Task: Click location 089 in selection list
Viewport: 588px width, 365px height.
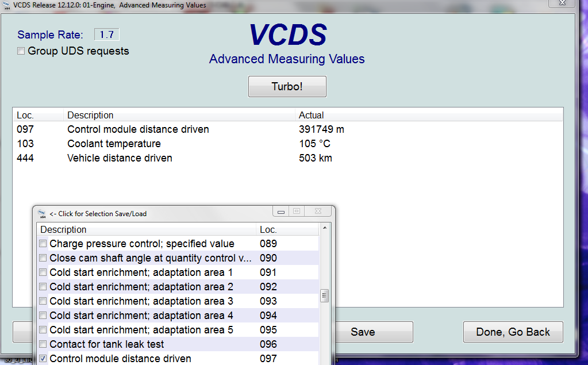Action: tap(268, 244)
